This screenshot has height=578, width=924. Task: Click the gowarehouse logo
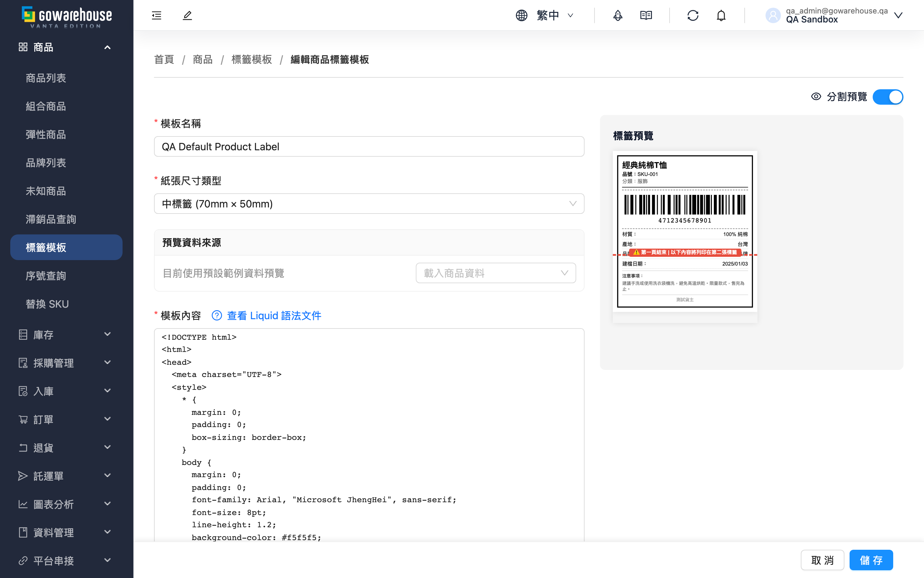coord(67,17)
